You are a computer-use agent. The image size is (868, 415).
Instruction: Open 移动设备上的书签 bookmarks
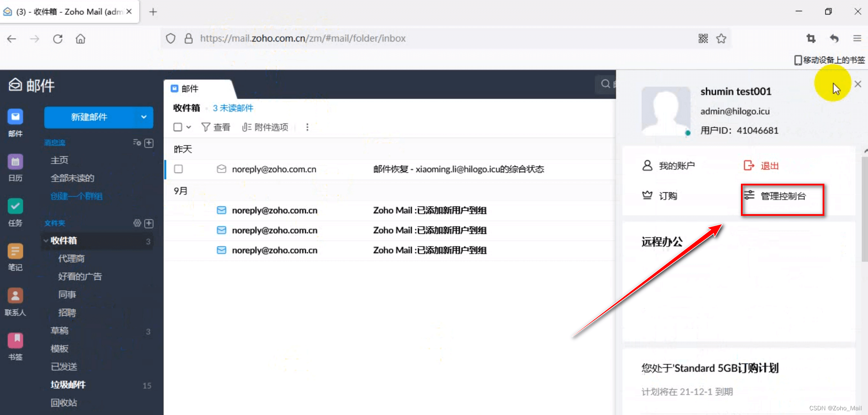click(829, 60)
